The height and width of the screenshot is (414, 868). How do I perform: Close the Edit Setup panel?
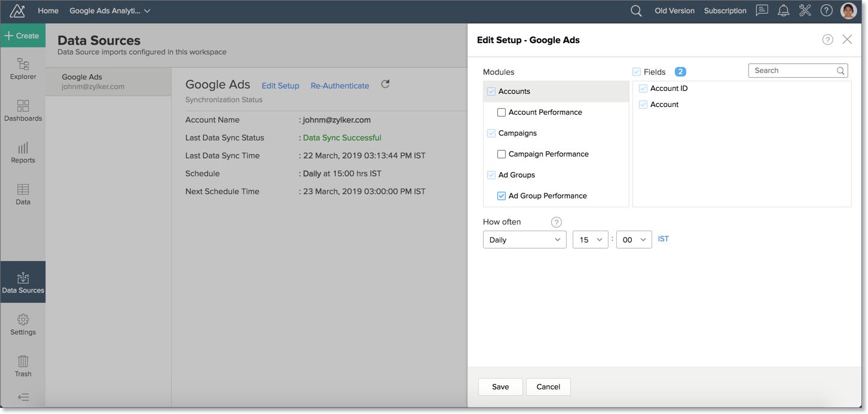[847, 39]
